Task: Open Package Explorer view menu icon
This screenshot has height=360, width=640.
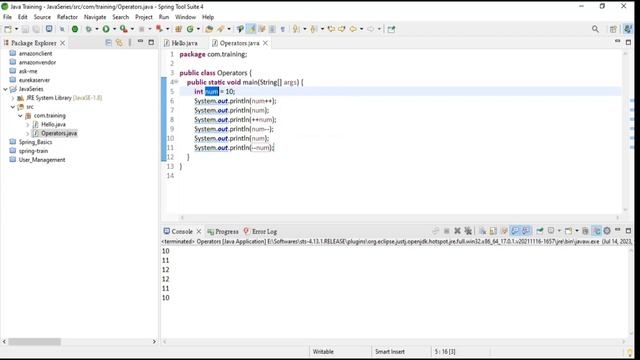Action: click(x=130, y=42)
